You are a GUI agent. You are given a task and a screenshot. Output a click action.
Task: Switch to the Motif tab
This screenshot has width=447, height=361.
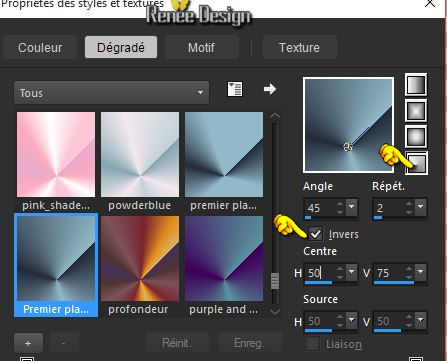[x=201, y=47]
